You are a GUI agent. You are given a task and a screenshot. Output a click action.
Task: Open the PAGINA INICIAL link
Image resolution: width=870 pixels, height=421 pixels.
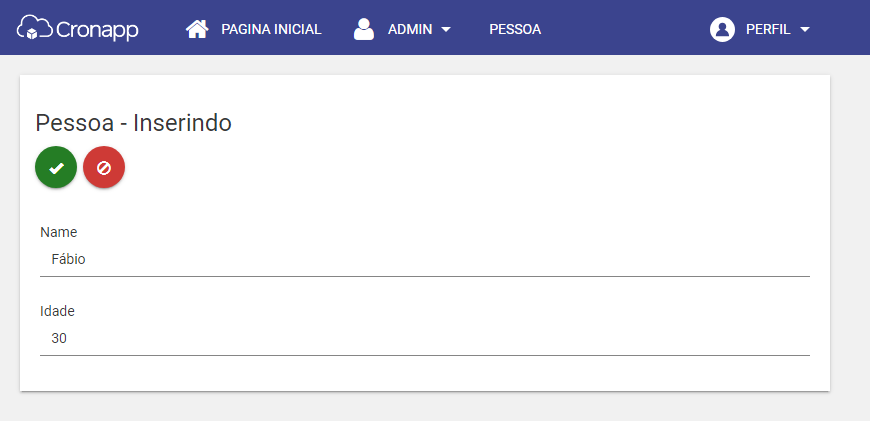click(x=271, y=29)
